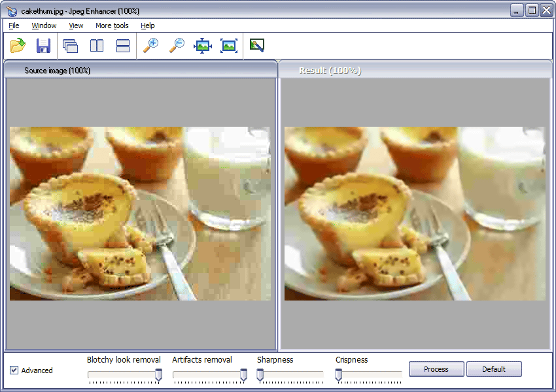Uncheck the Advanced checkbox
This screenshot has height=392, width=556.
point(14,370)
